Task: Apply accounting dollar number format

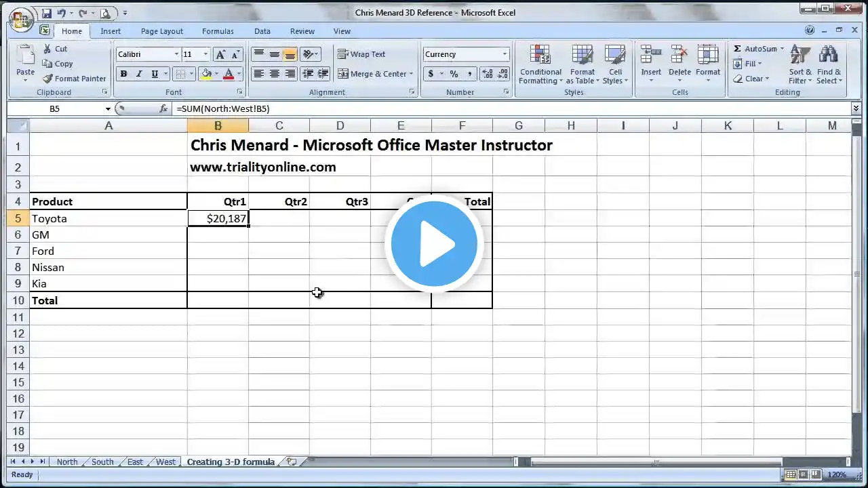Action: point(431,74)
